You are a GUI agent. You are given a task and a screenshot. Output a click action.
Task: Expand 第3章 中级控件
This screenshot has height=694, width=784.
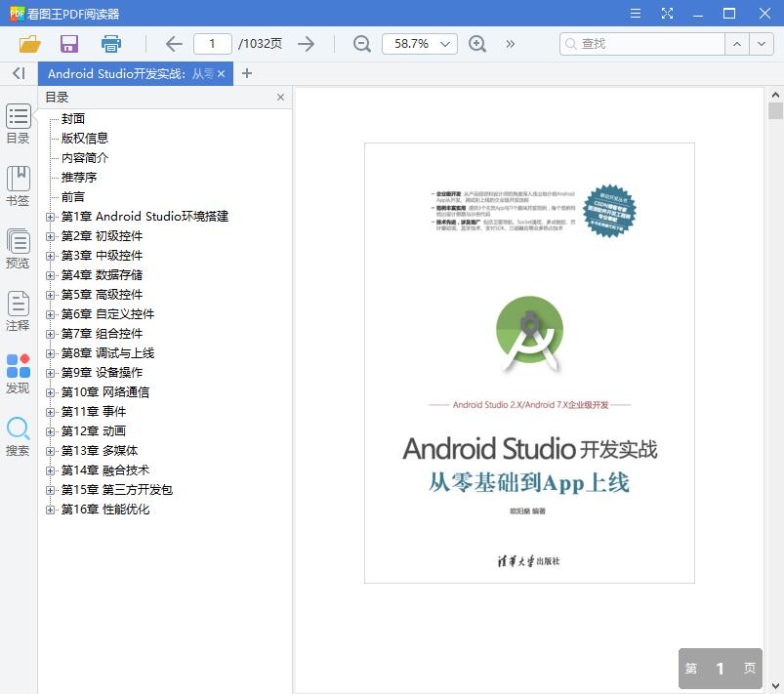[50, 256]
